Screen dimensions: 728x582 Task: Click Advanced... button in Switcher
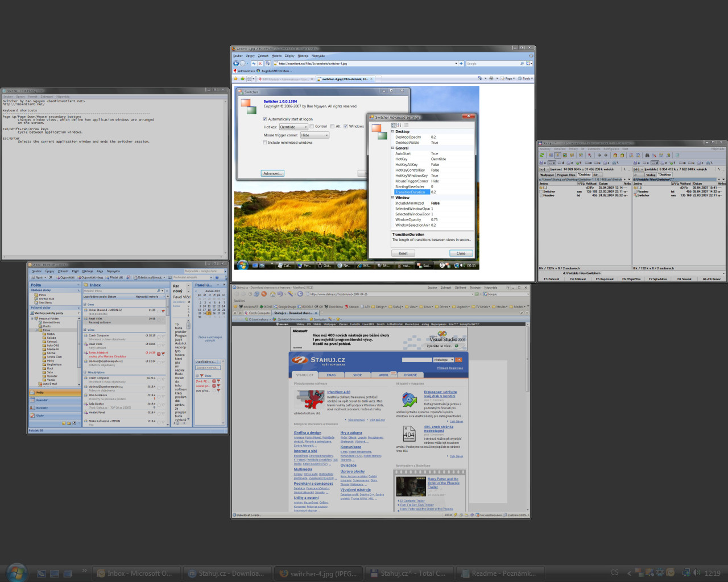pyautogui.click(x=272, y=173)
